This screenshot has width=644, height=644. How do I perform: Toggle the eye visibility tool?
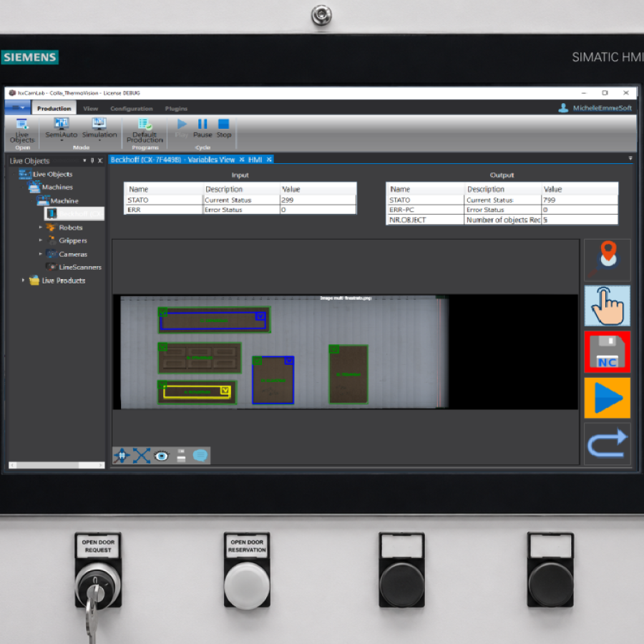(162, 456)
